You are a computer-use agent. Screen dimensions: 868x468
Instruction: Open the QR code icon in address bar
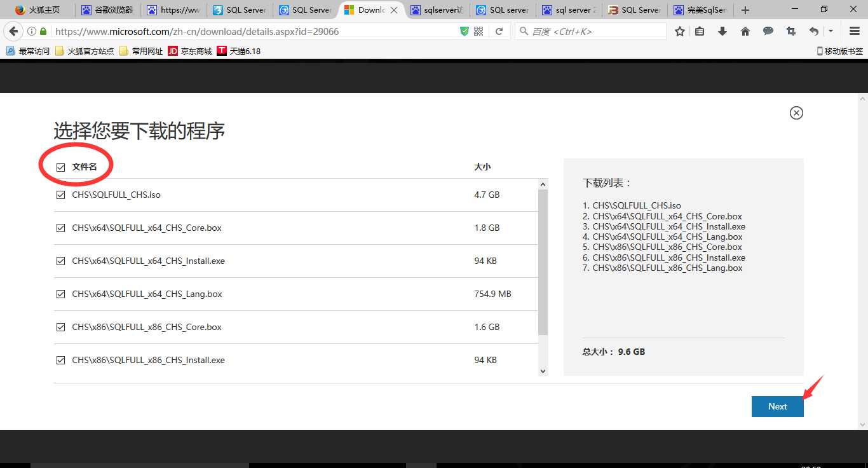(478, 31)
